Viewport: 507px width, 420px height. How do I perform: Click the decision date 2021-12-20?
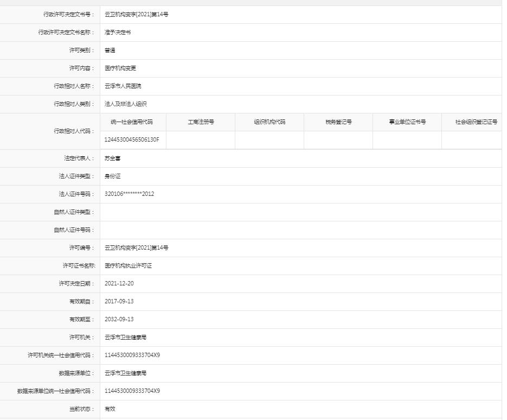tap(119, 284)
